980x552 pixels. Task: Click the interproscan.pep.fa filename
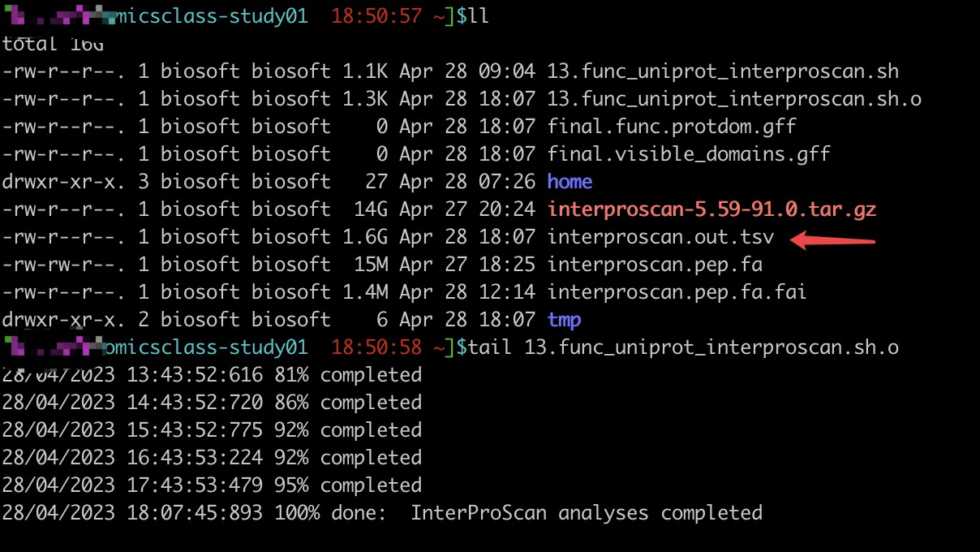[x=655, y=265]
